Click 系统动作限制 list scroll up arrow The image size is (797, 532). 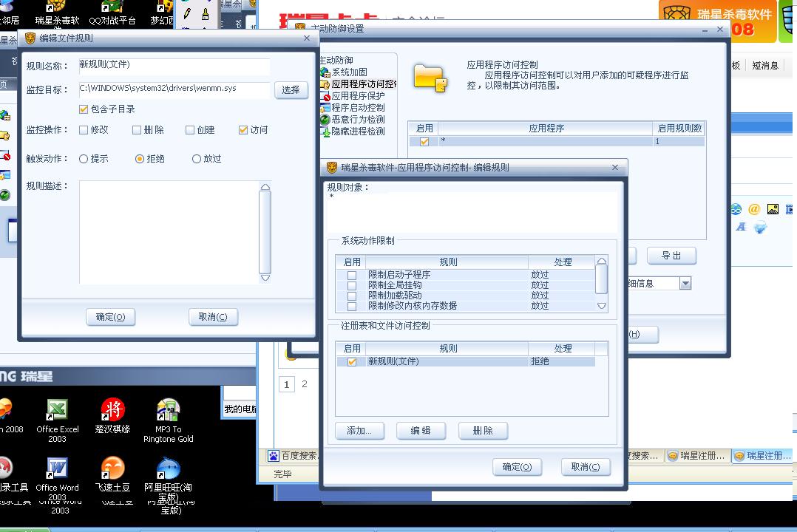click(602, 261)
